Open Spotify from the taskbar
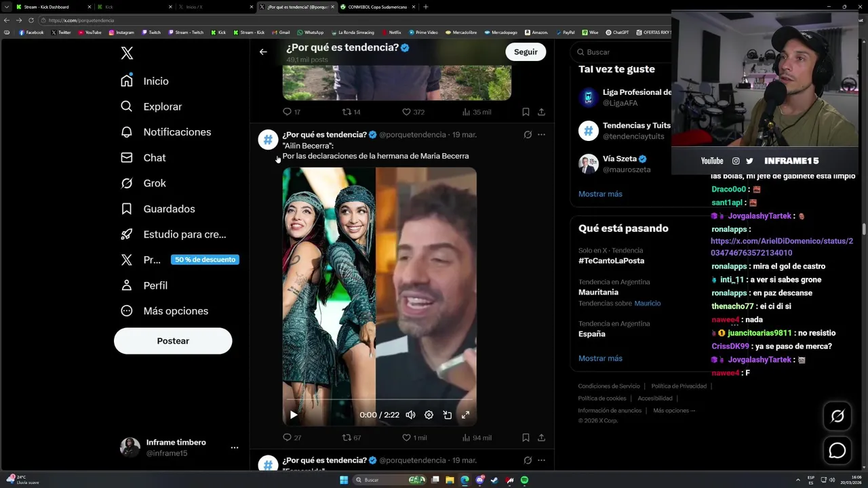868x488 pixels. [x=525, y=480]
